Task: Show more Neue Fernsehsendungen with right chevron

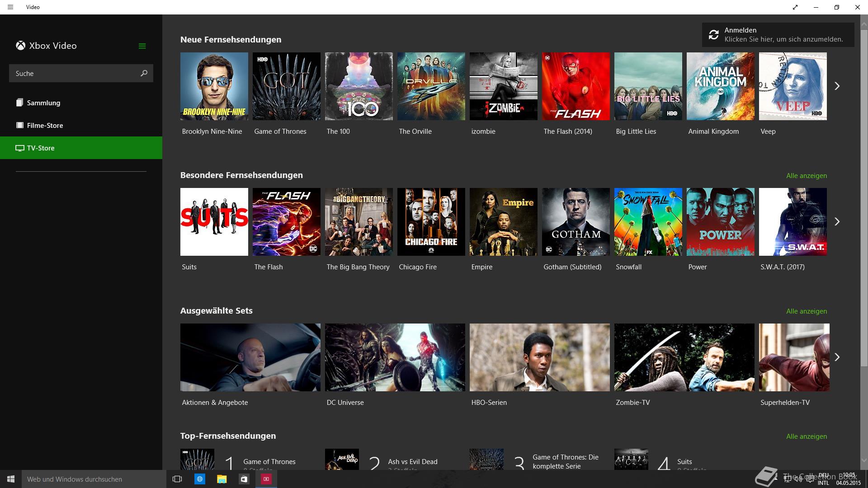Action: coord(837,86)
